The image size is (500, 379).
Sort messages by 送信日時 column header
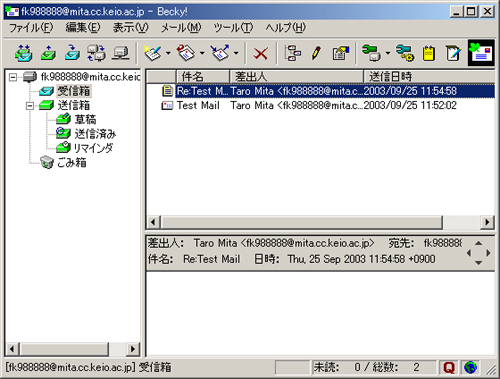(x=429, y=77)
